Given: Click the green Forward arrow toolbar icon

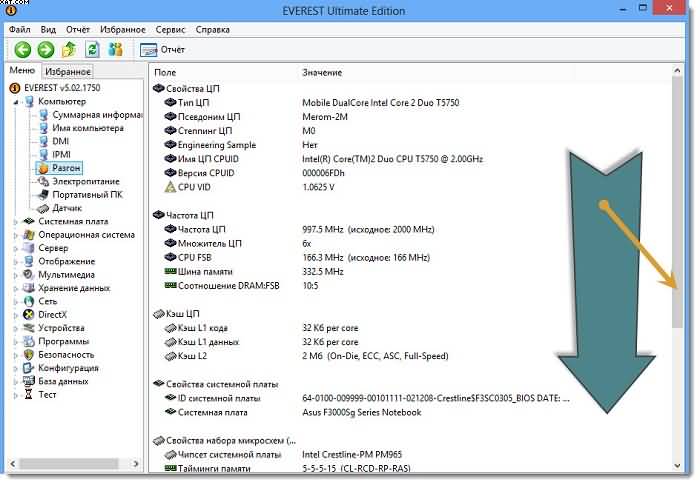Looking at the screenshot, I should tap(45, 49).
